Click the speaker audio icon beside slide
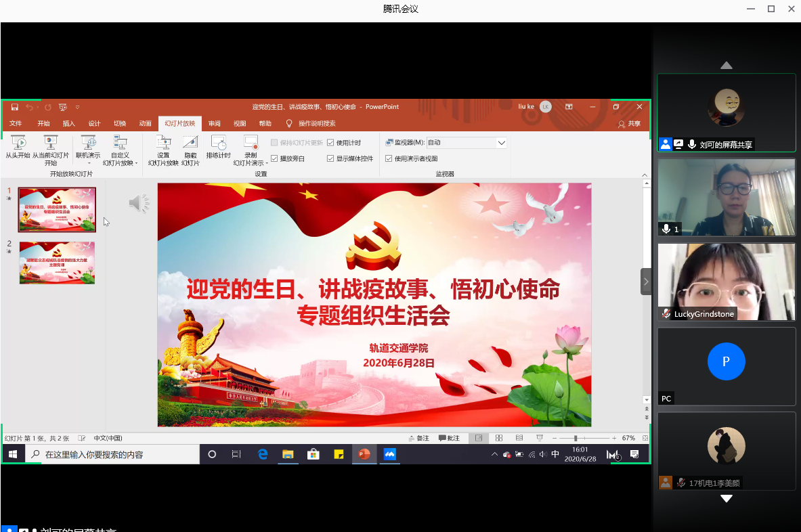Image resolution: width=801 pixels, height=532 pixels. click(x=139, y=203)
